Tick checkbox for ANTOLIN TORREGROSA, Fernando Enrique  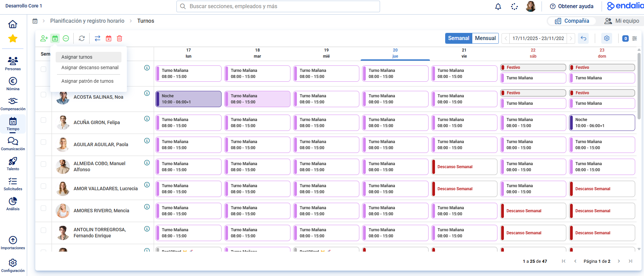(43, 230)
